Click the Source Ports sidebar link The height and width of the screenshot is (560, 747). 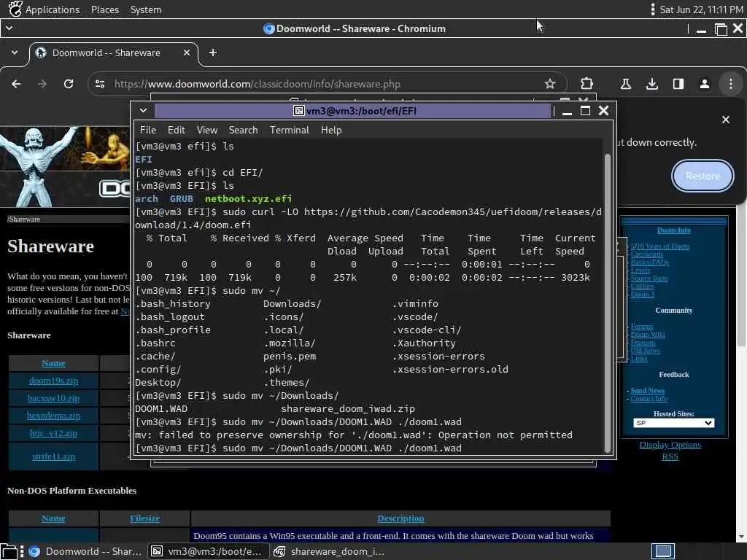pyautogui.click(x=649, y=278)
